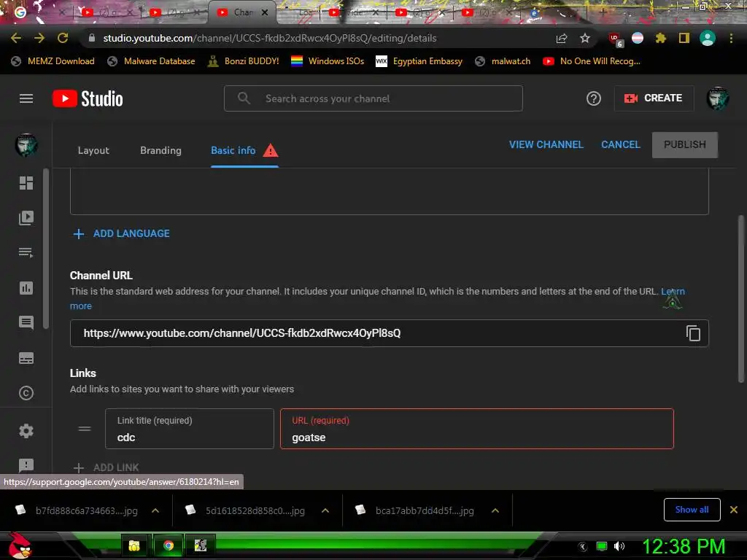Click the share page icon in address bar

pyautogui.click(x=562, y=38)
